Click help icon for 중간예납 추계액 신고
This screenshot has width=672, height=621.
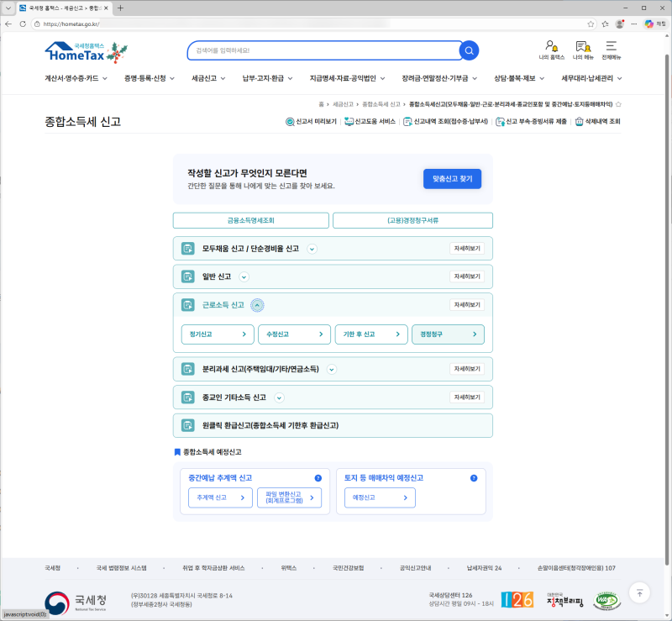click(318, 478)
